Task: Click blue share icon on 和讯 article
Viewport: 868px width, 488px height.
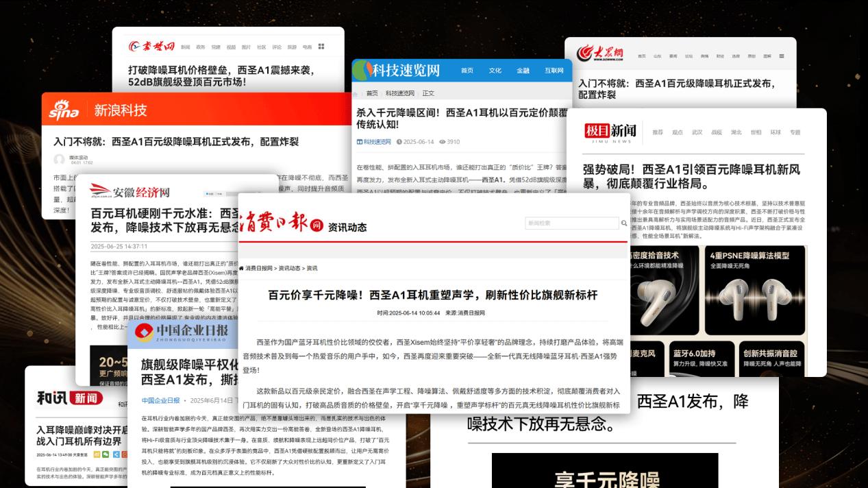Action: point(116,454)
